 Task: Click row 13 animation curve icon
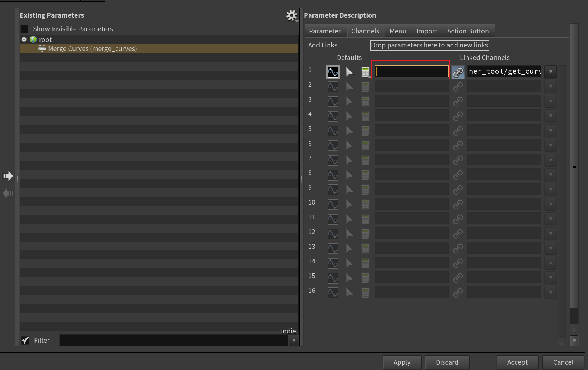333,249
